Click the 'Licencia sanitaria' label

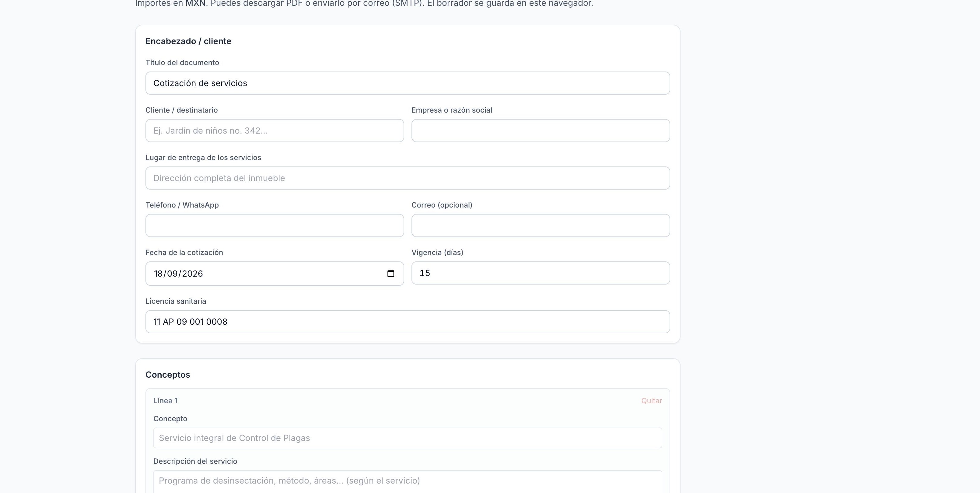tap(176, 301)
